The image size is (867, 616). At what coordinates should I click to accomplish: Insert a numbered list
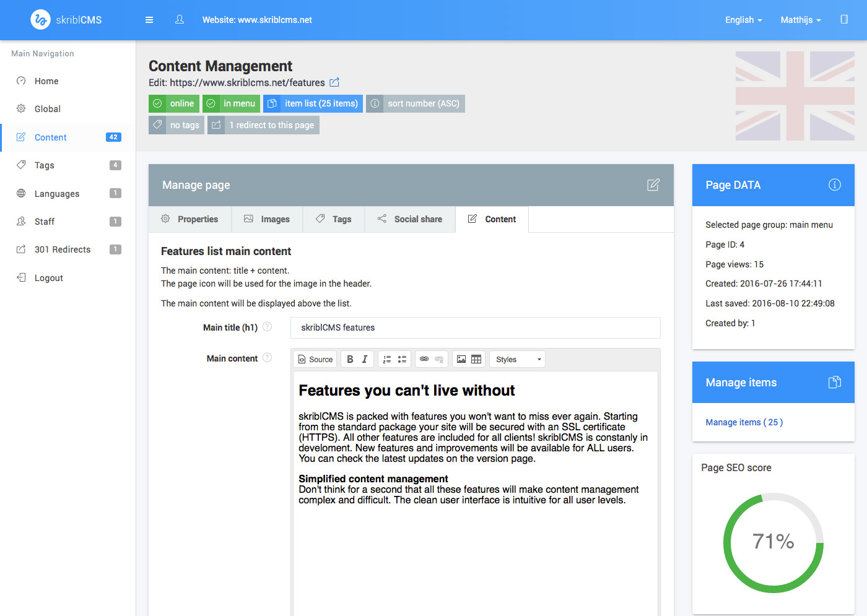coord(387,359)
